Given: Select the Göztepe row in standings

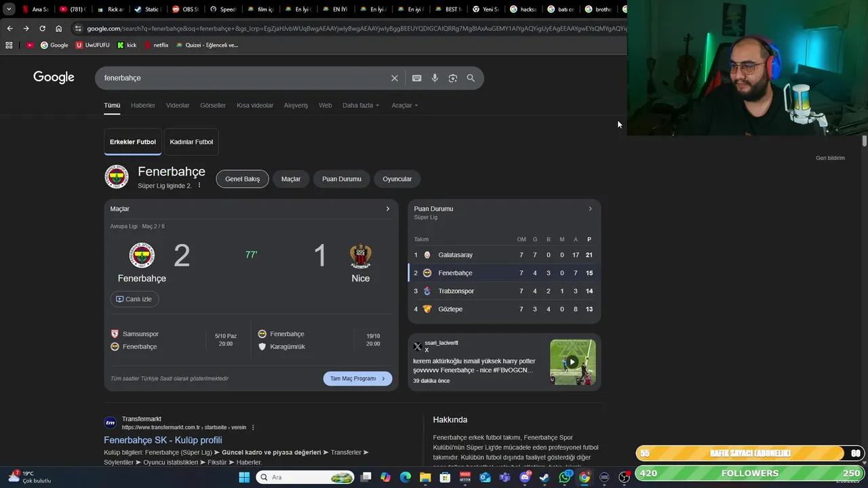Looking at the screenshot, I should click(504, 309).
